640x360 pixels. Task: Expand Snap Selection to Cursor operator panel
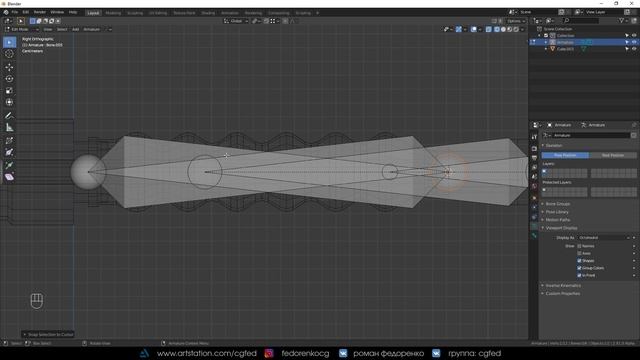(x=48, y=334)
